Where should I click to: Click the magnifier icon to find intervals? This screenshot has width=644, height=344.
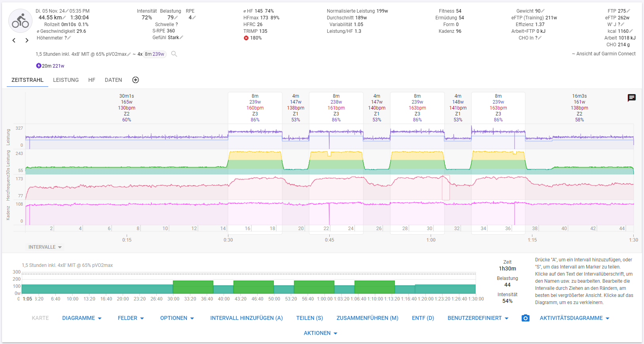[174, 54]
